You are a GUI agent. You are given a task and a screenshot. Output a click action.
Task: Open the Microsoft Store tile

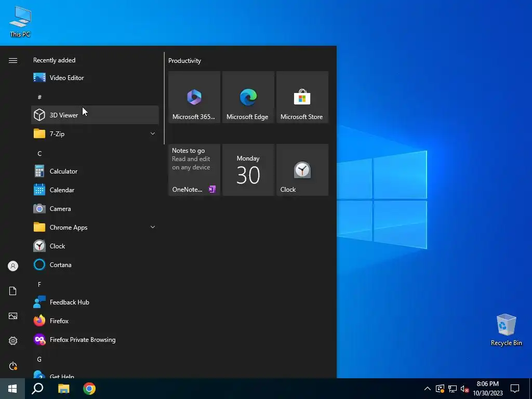(x=302, y=97)
